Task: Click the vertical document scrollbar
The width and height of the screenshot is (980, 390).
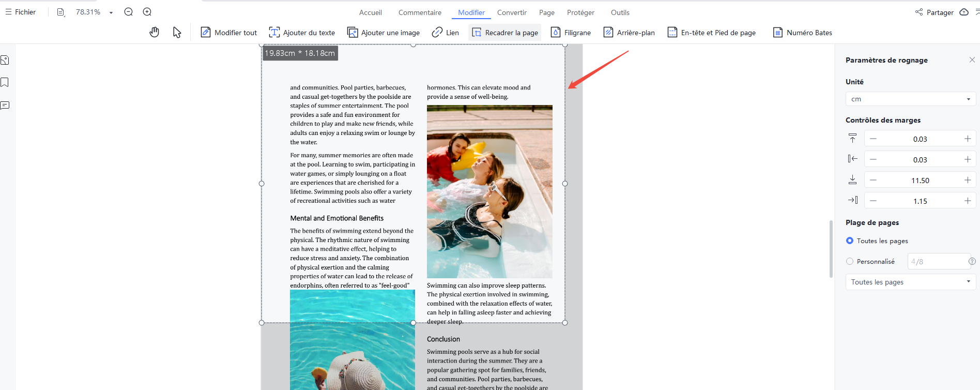Action: click(831, 249)
